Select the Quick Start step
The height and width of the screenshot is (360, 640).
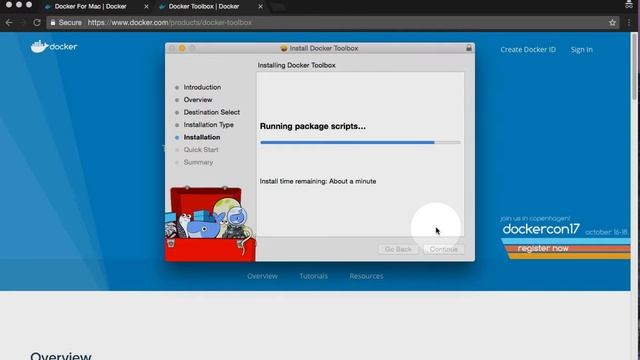(x=201, y=149)
